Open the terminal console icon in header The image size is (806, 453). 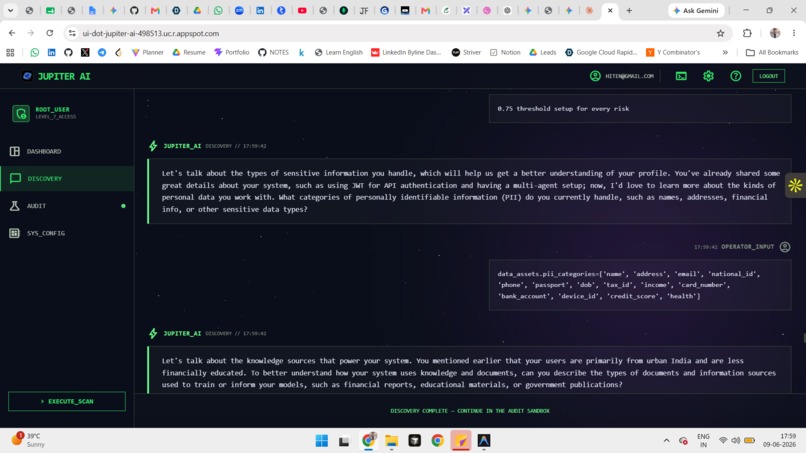pyautogui.click(x=681, y=76)
